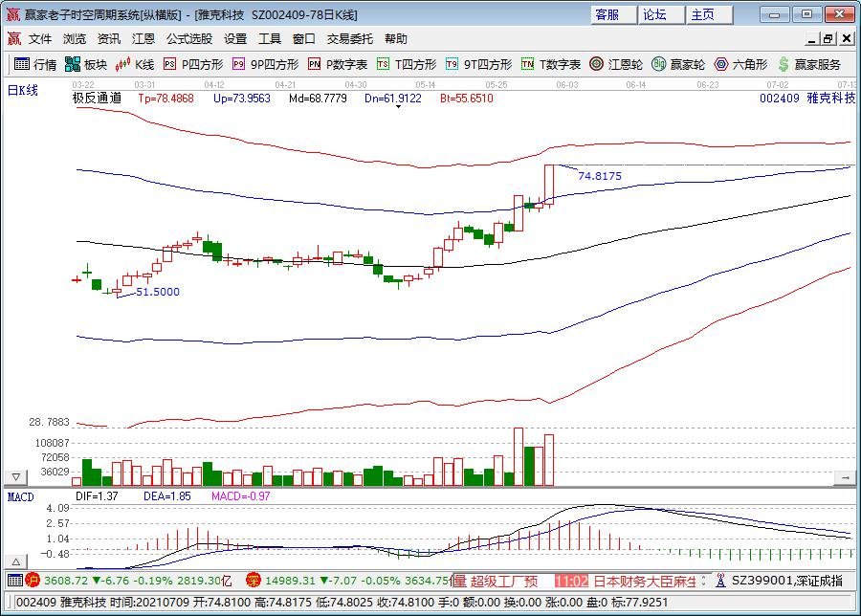Open the 设置 menu
Image resolution: width=861 pixels, height=616 pixels.
(x=235, y=38)
